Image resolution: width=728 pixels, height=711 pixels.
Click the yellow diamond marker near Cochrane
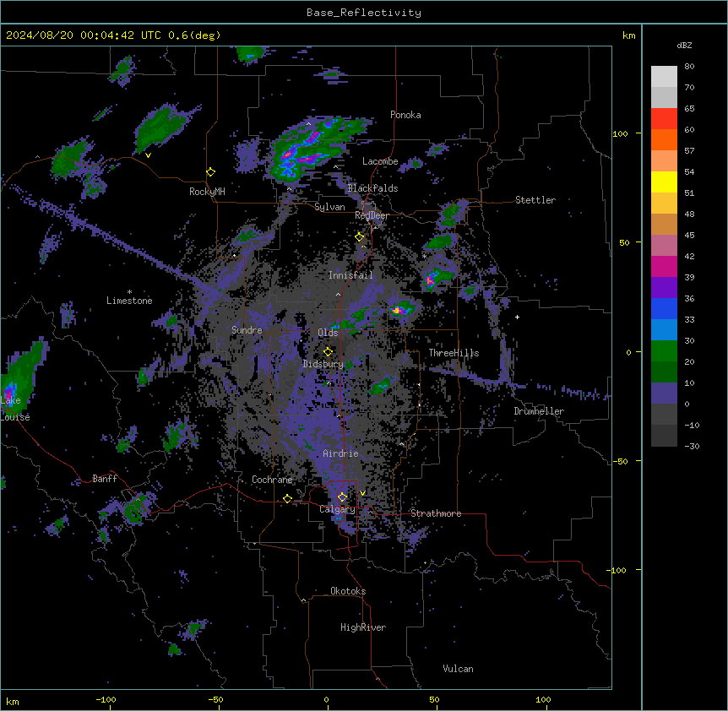(x=287, y=499)
